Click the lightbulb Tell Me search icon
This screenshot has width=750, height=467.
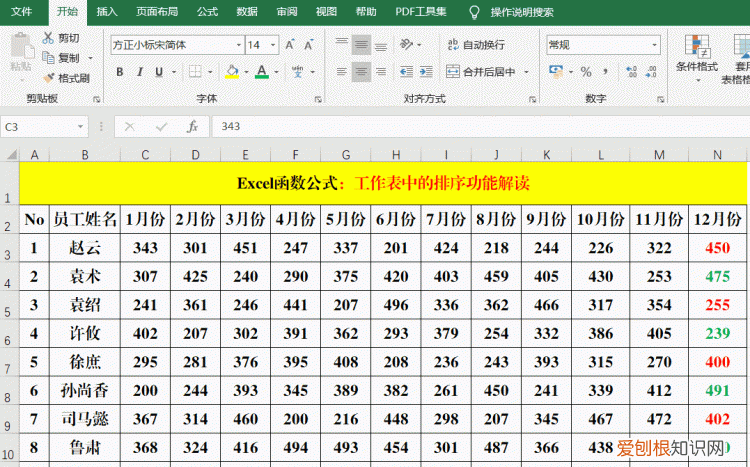tap(474, 12)
